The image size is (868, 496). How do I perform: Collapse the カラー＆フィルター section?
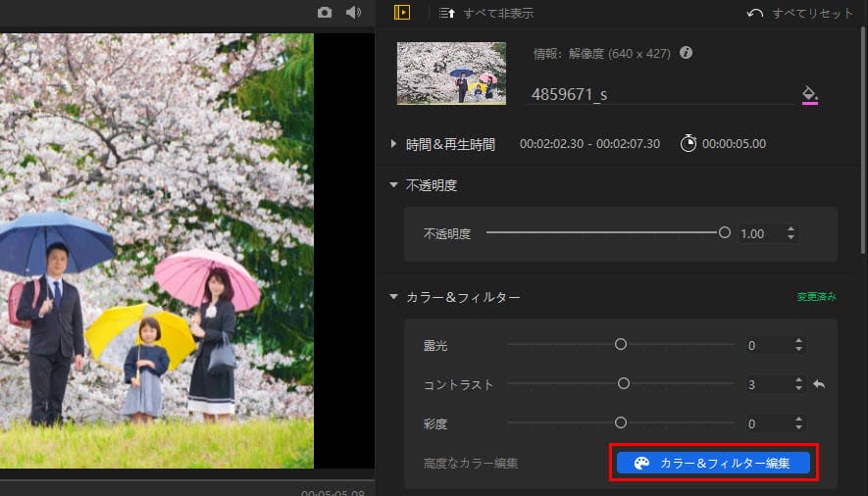pyautogui.click(x=393, y=297)
